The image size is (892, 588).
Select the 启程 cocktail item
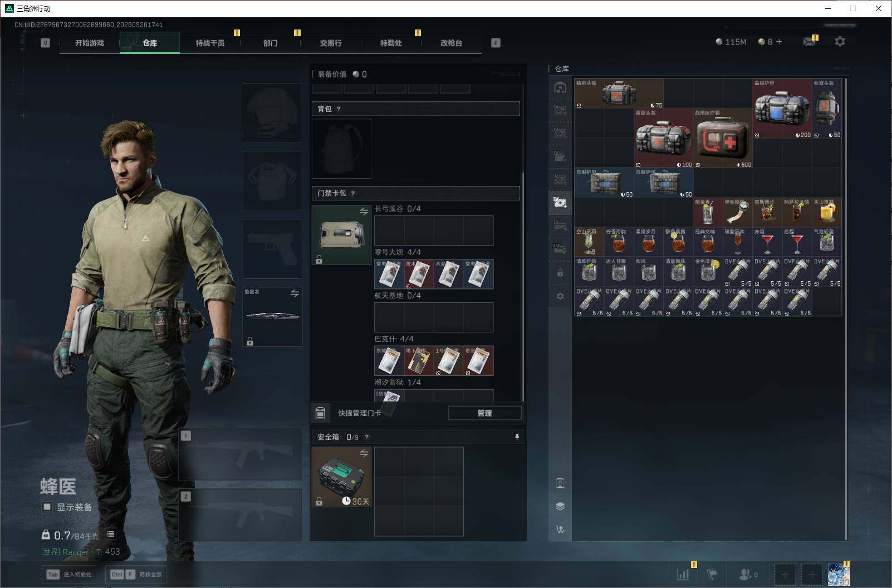[797, 242]
